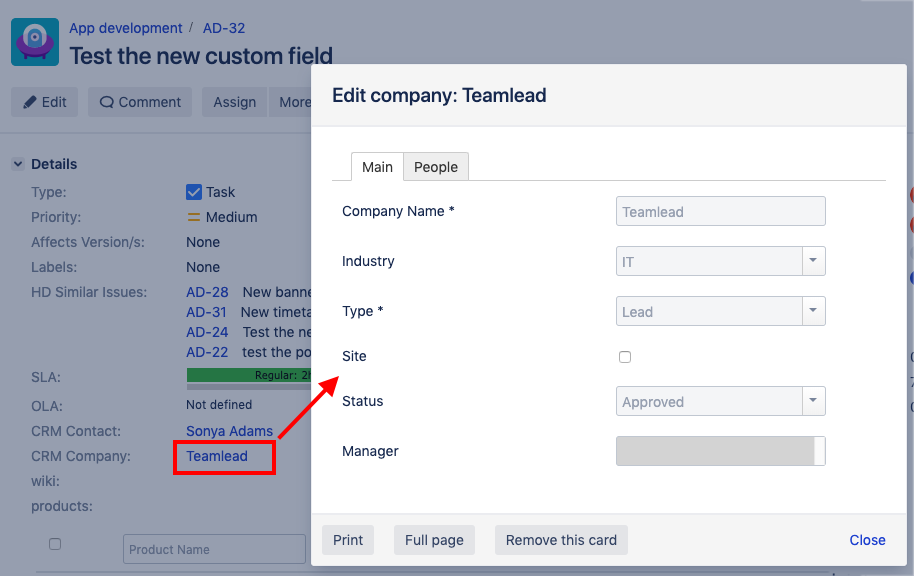Select the Main tab
914x576 pixels.
[377, 167]
